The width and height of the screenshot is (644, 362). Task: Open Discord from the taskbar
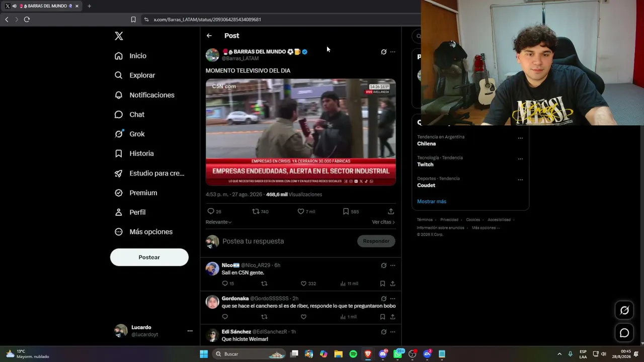(383, 354)
